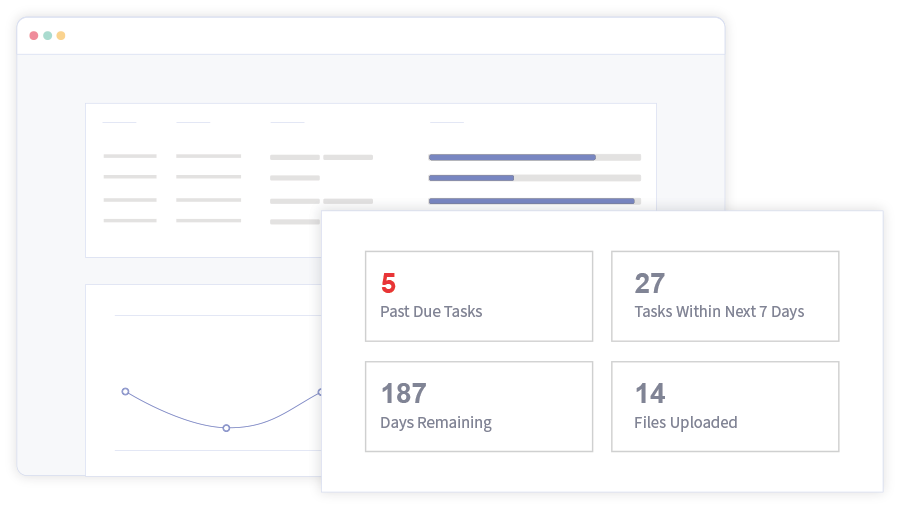The width and height of the screenshot is (900, 509).
Task: Click the top progress bar in table
Action: (534, 157)
